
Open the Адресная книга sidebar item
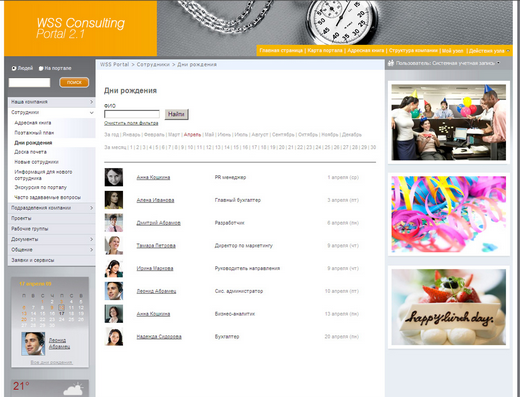pos(33,123)
